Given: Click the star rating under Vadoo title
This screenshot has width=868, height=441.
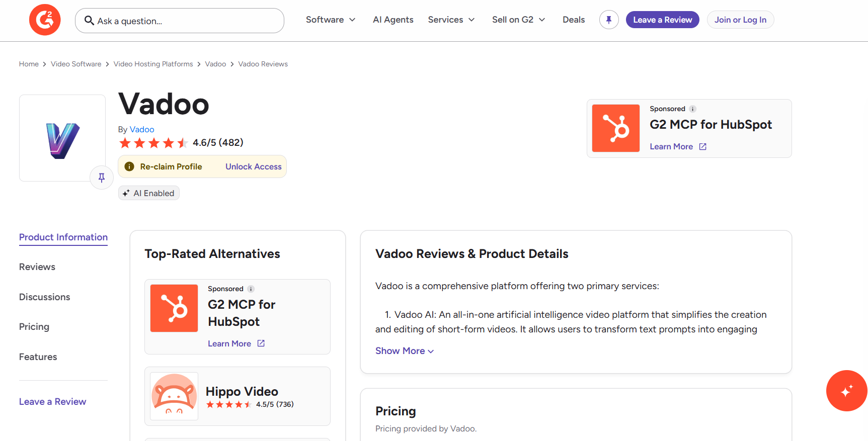Looking at the screenshot, I should pyautogui.click(x=153, y=143).
